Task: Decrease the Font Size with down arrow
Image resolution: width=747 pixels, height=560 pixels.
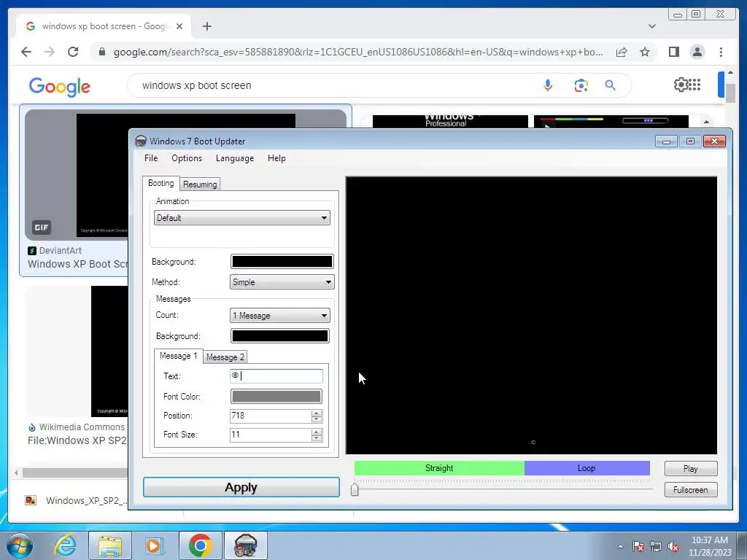Action: [x=317, y=438]
